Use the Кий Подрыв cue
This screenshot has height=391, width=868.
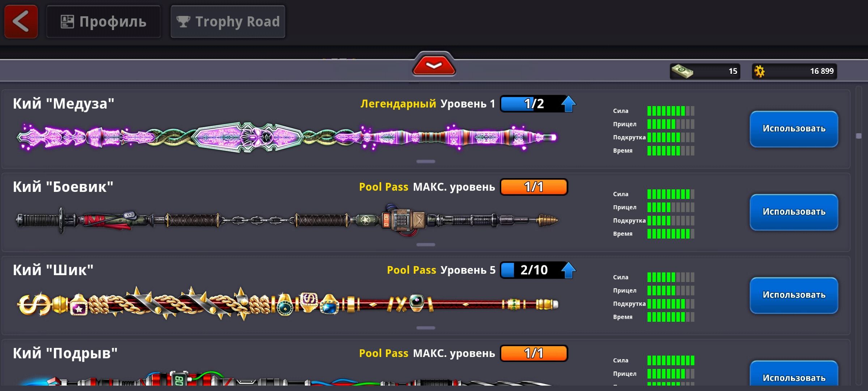[x=794, y=375]
